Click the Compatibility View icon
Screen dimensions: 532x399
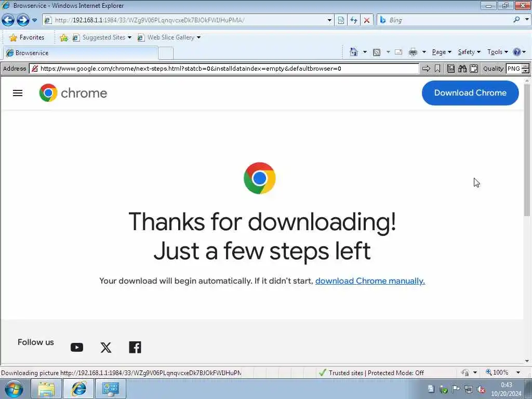tap(341, 20)
